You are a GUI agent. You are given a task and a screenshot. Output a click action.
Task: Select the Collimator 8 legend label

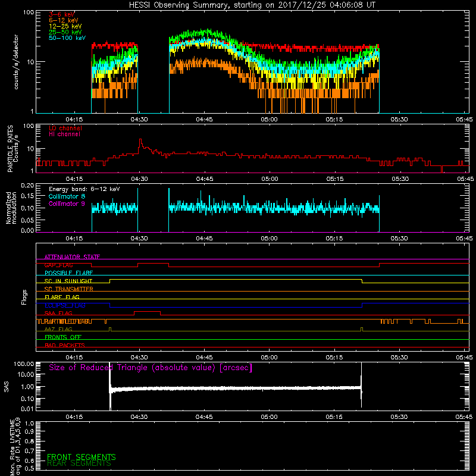(x=67, y=196)
